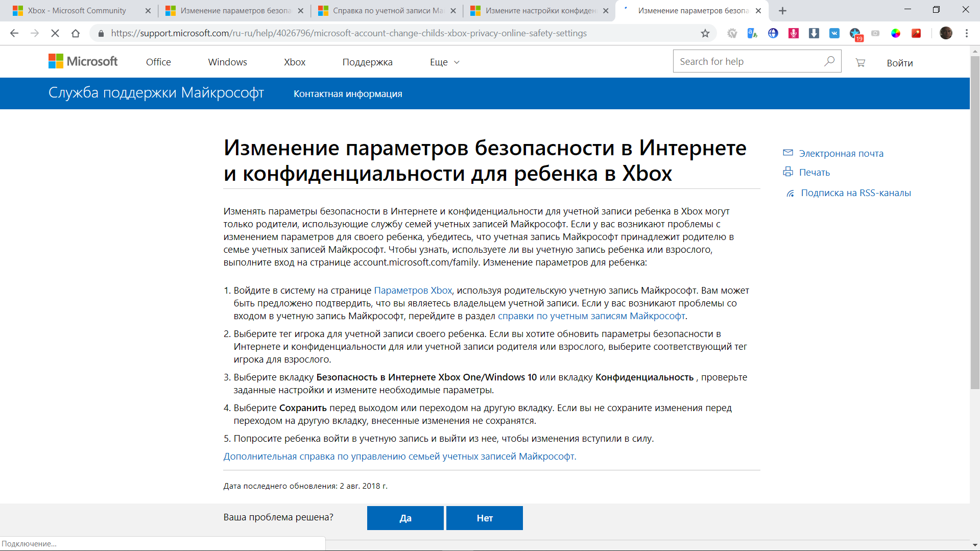The image size is (980, 551).
Task: Click Войти to sign in
Action: 900,63
